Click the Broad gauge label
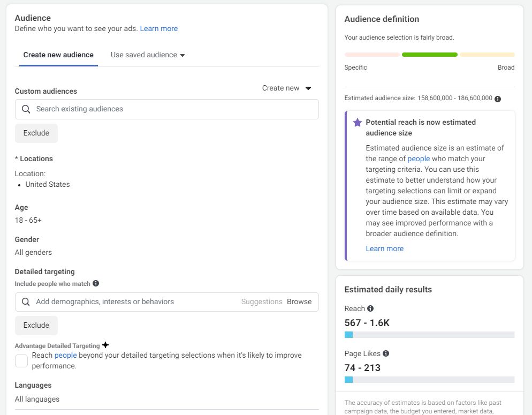 click(x=506, y=67)
